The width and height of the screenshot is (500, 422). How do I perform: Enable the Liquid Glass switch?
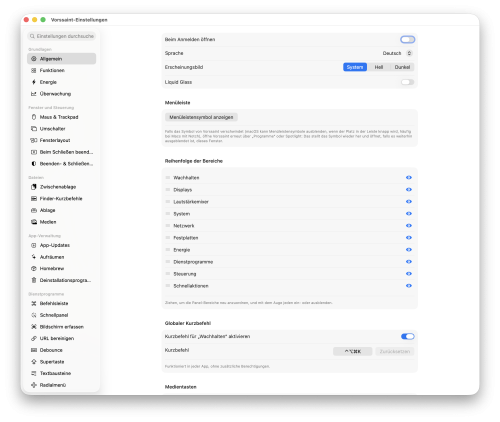[407, 82]
